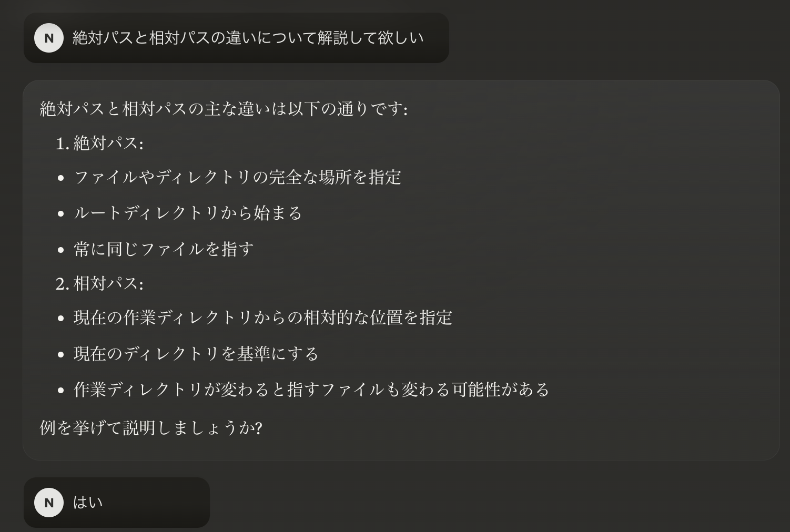The width and height of the screenshot is (790, 532).
Task: Select the line 常に同じファイルを指す
Action: 163,250
